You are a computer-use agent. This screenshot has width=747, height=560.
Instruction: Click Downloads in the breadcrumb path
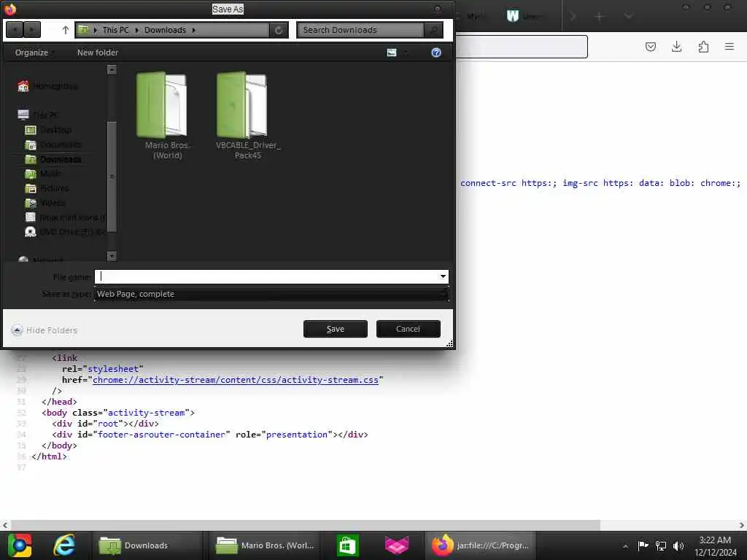[166, 30]
